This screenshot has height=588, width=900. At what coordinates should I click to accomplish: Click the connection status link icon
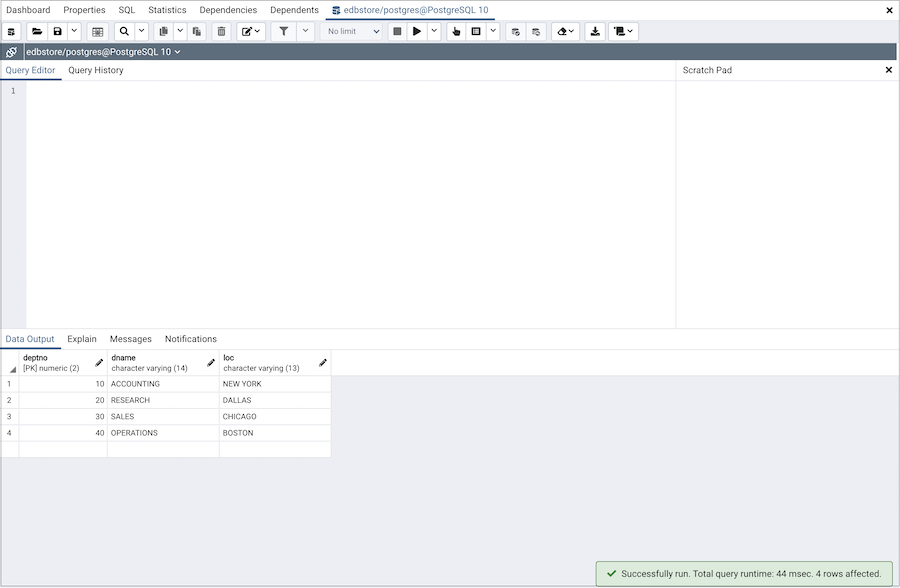[11, 52]
